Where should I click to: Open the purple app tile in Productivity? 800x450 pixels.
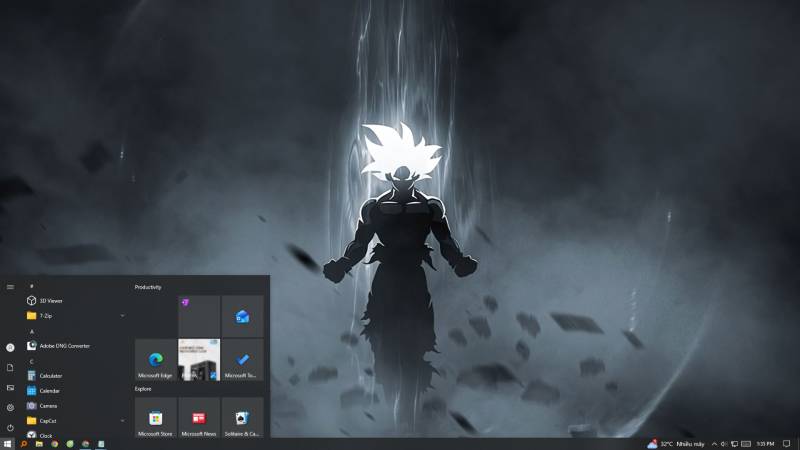199,316
